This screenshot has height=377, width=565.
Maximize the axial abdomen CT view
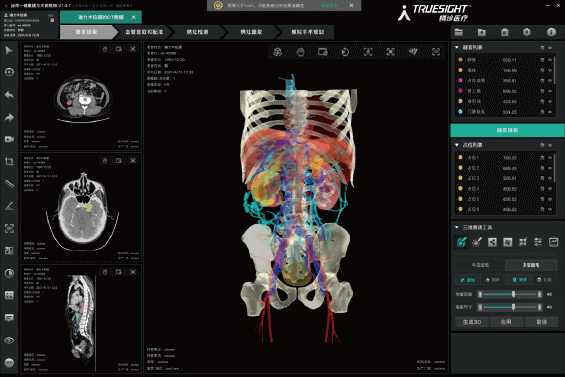tap(133, 49)
